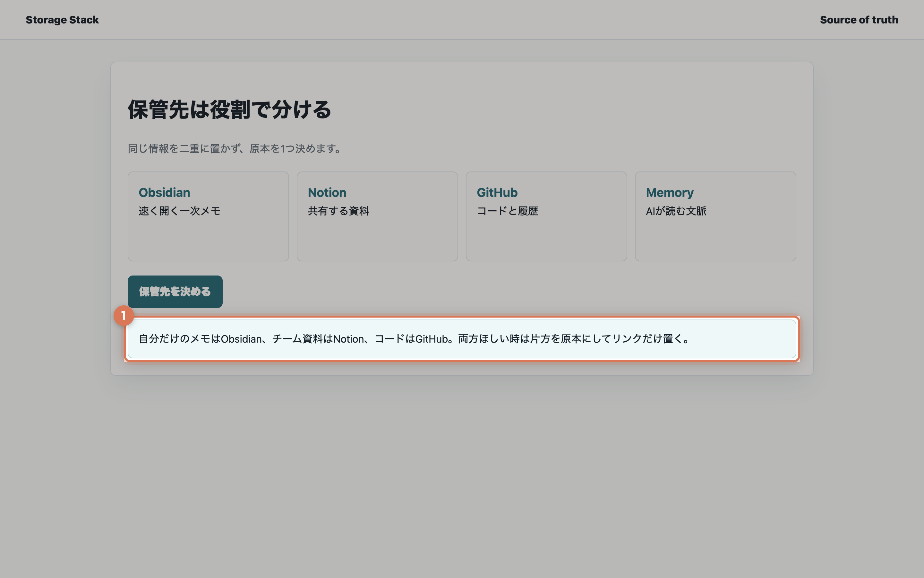924x578 pixels.
Task: Select the Source of truth header label
Action: 859,20
